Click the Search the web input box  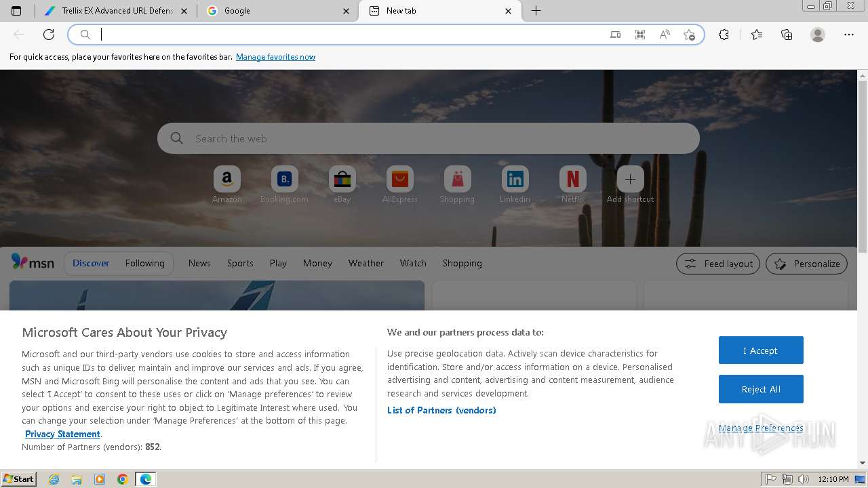(x=428, y=138)
